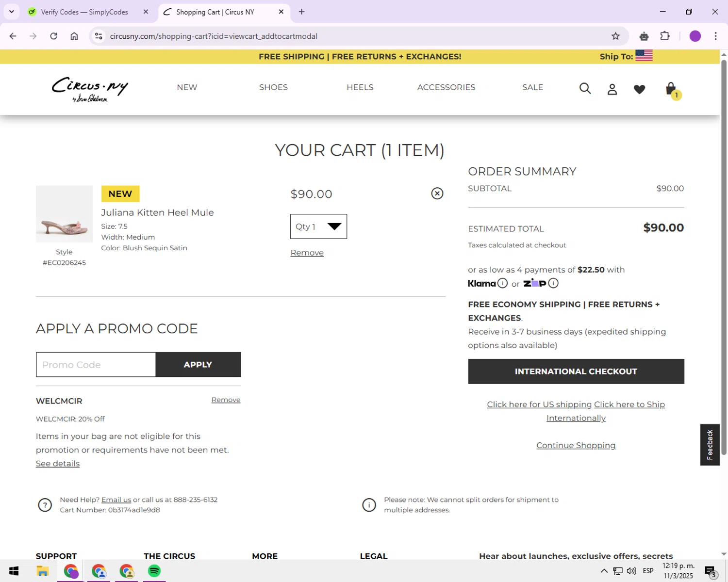The image size is (728, 582).
Task: Open the volume speaker tray icon
Action: [x=631, y=571]
